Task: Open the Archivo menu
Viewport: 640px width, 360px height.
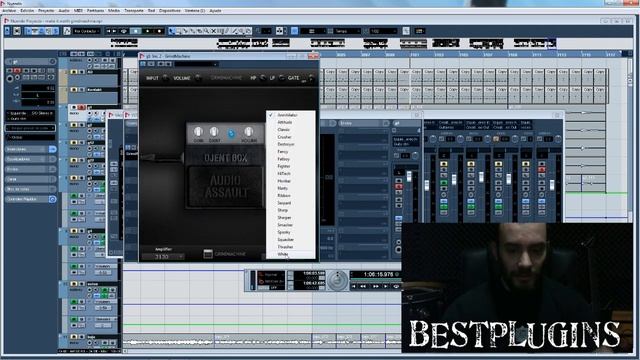Action: (9, 11)
